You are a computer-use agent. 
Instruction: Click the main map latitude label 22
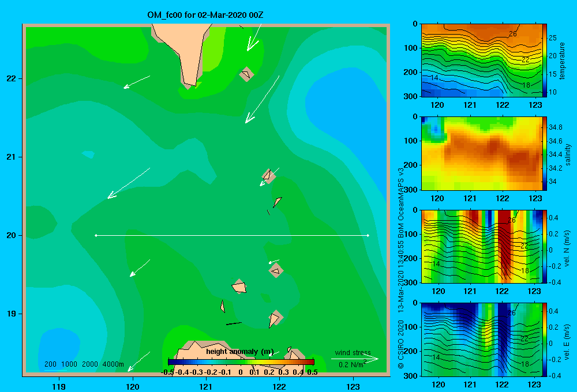click(11, 79)
